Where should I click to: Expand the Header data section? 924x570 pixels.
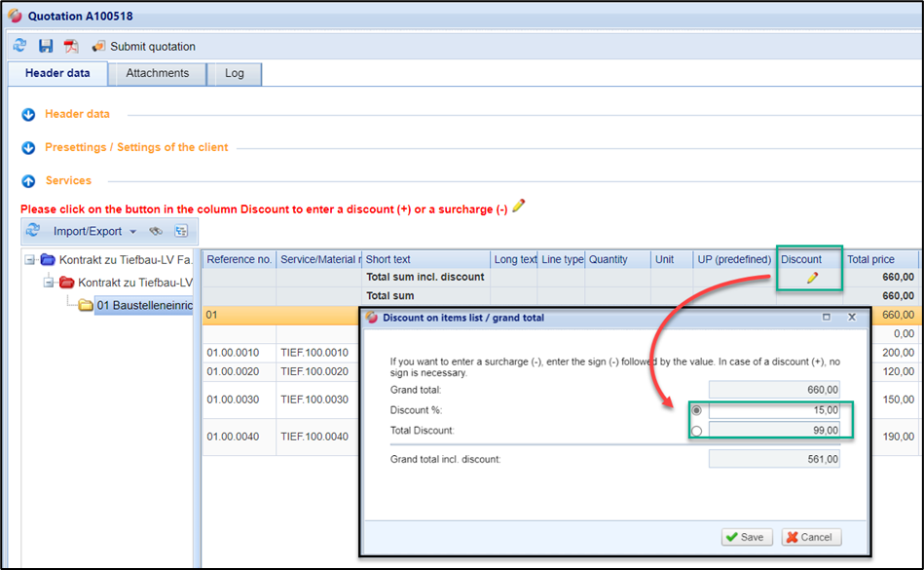coord(28,114)
